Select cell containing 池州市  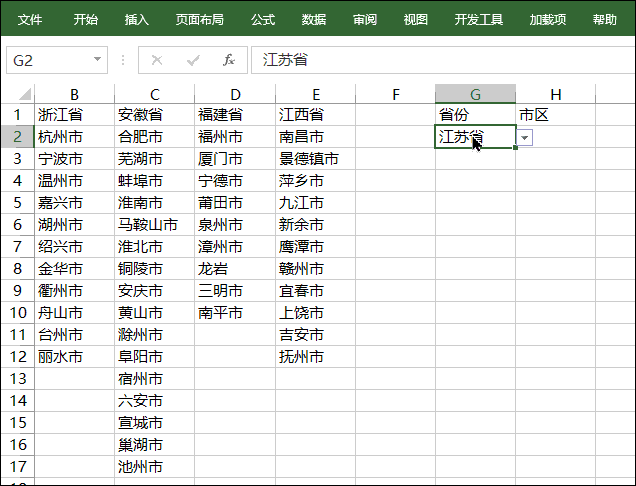pyautogui.click(x=155, y=467)
